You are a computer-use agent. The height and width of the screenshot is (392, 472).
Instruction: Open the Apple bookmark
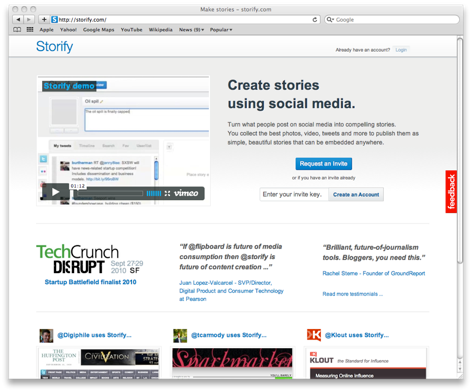(46, 30)
